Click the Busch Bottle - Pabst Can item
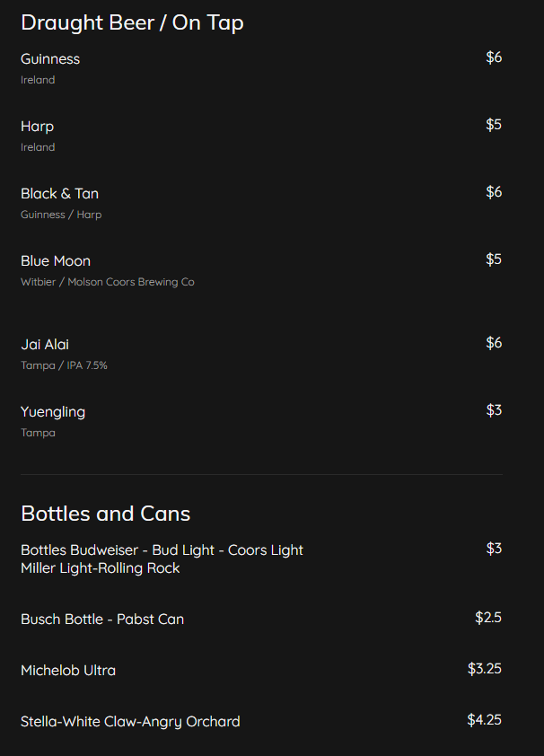 point(102,620)
